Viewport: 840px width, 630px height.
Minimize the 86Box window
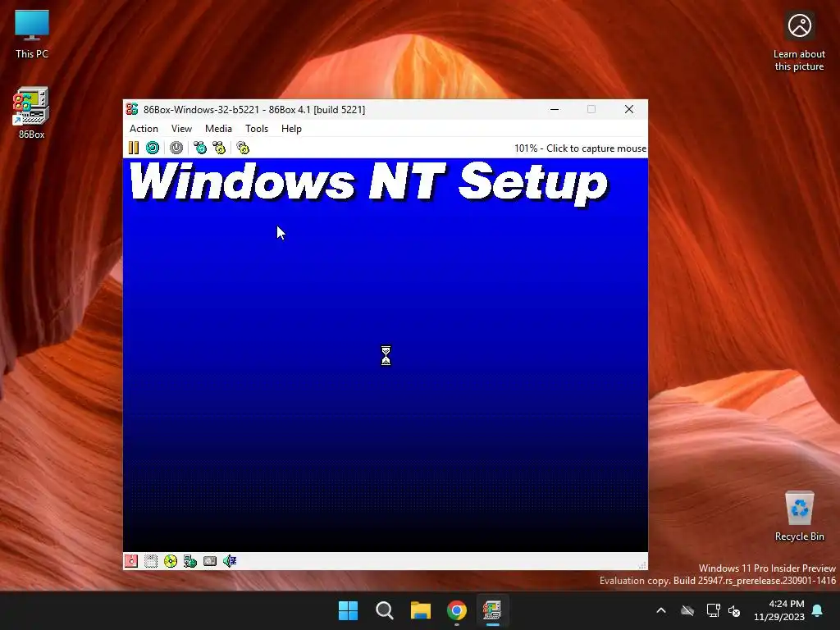point(555,109)
